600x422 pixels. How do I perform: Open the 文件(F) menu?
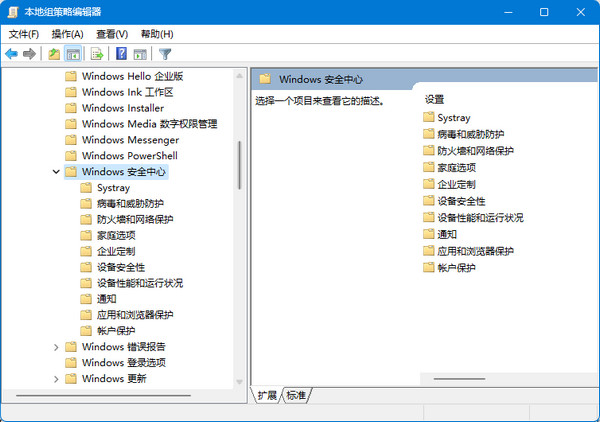point(24,34)
